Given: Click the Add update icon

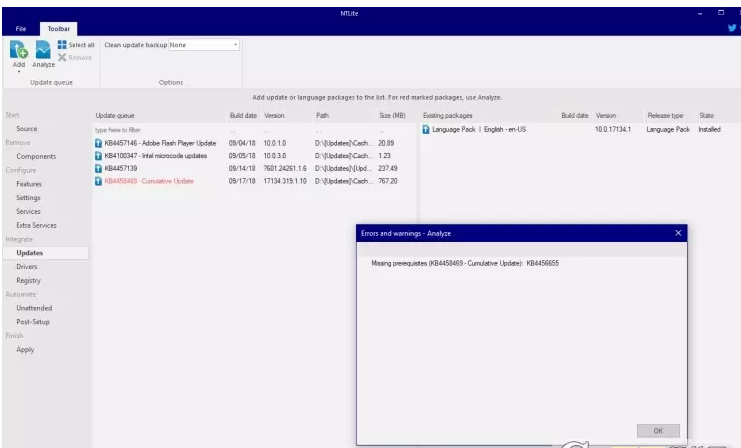Looking at the screenshot, I should pos(18,50).
